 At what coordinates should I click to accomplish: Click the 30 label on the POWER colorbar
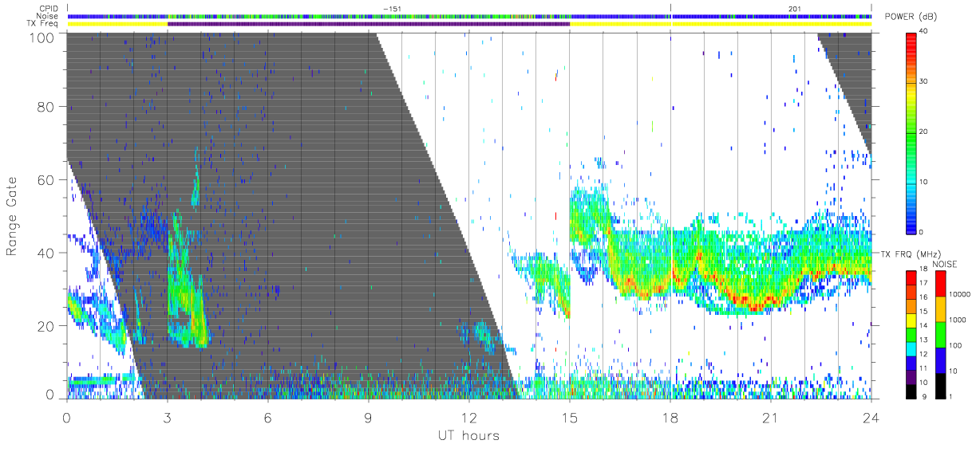click(x=923, y=81)
